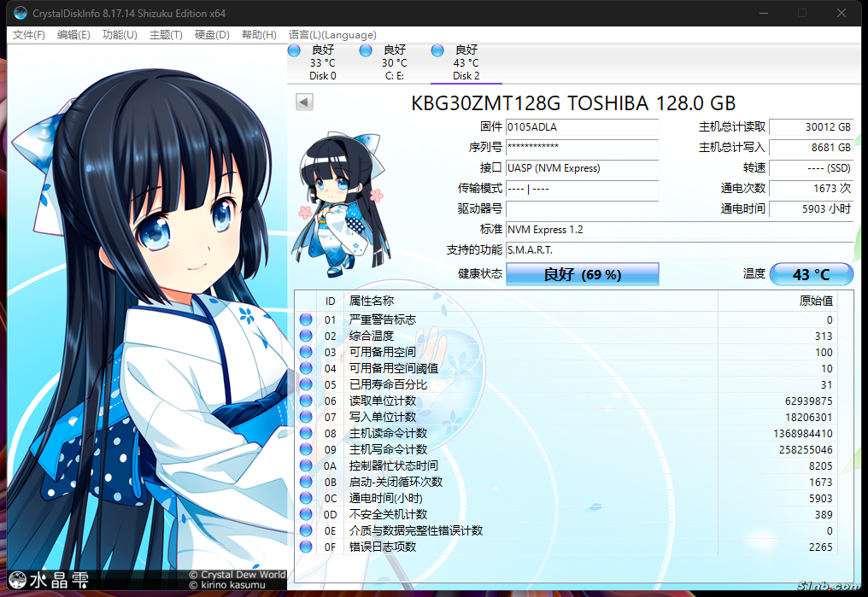
Task: Click the 属性名称 column header
Action: pos(531,301)
